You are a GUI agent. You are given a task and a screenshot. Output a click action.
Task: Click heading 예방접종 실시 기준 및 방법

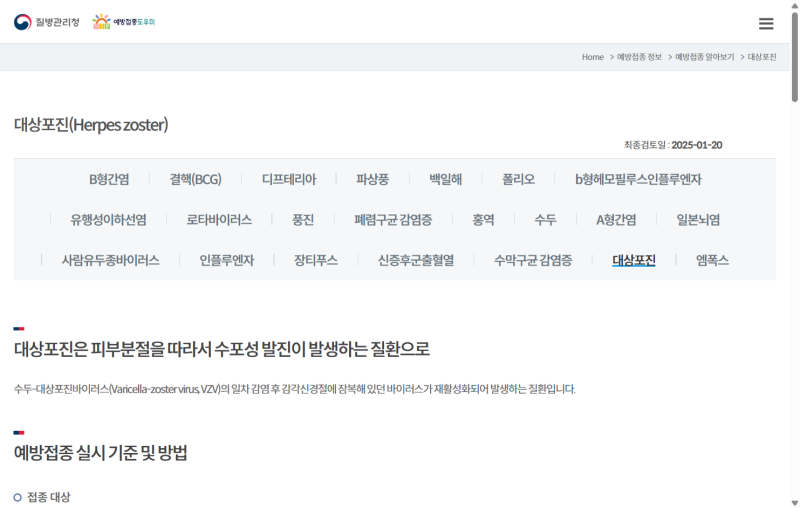click(x=101, y=453)
